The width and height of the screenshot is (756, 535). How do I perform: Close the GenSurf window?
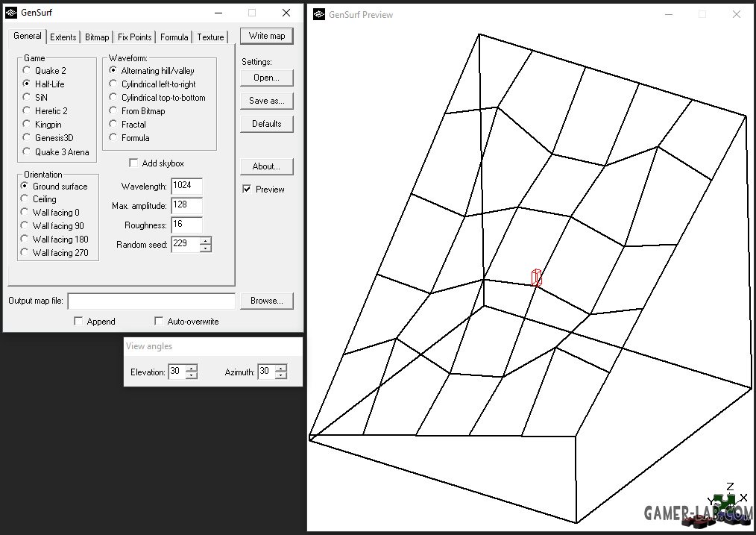286,13
